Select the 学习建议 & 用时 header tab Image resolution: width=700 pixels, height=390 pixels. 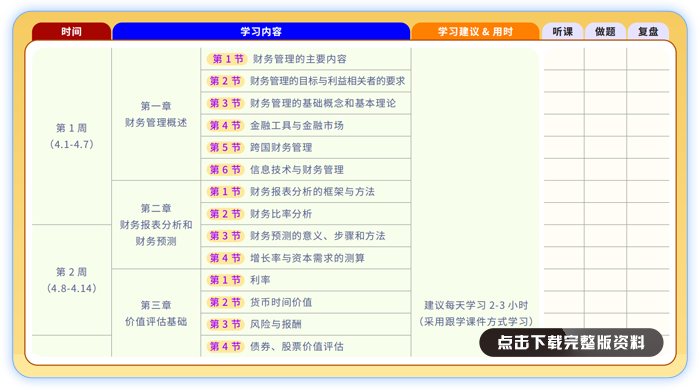tap(475, 32)
